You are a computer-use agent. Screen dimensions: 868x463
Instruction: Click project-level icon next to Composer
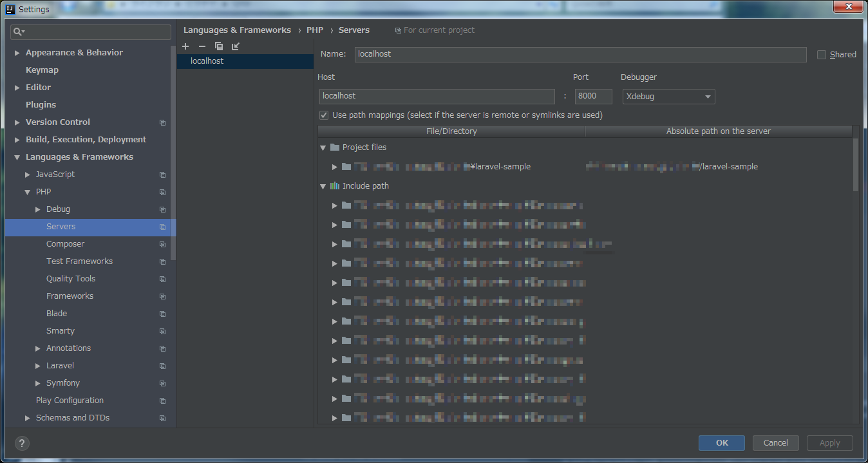point(162,244)
